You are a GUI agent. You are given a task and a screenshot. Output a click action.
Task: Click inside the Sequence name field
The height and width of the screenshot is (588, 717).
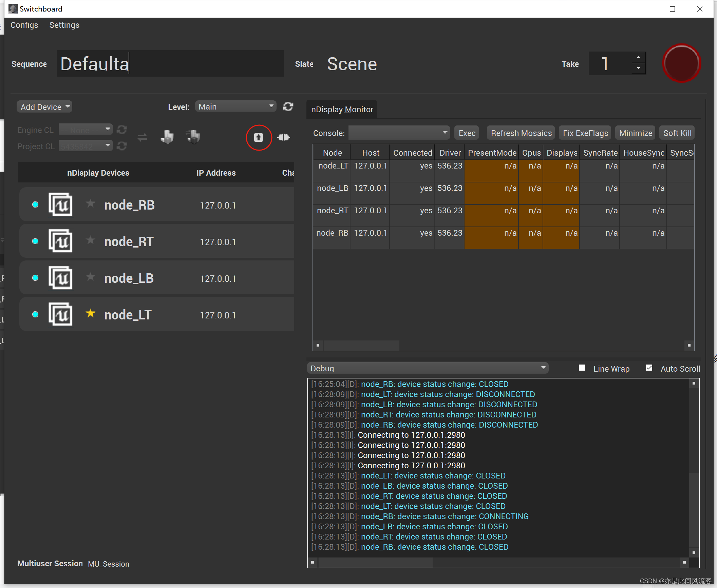coord(170,63)
